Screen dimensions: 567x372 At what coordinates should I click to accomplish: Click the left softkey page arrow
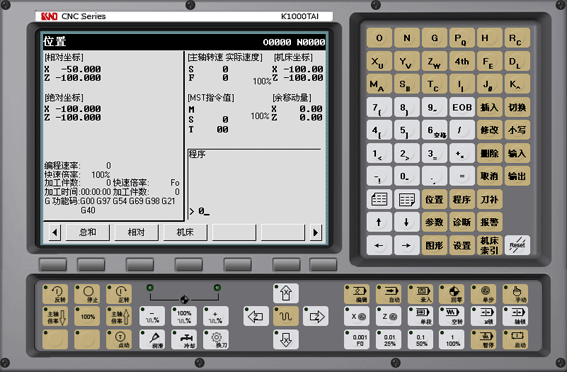[55, 232]
